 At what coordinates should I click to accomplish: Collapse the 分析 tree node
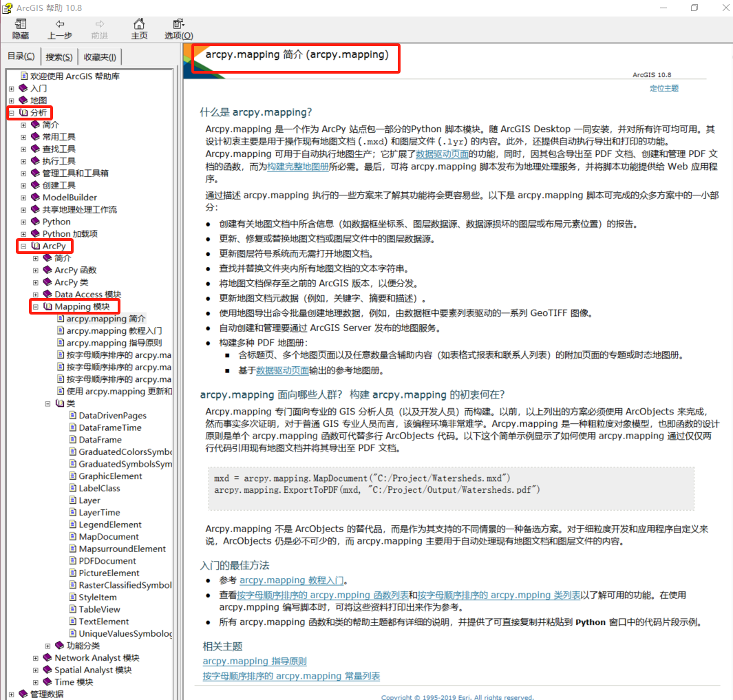click(x=12, y=113)
